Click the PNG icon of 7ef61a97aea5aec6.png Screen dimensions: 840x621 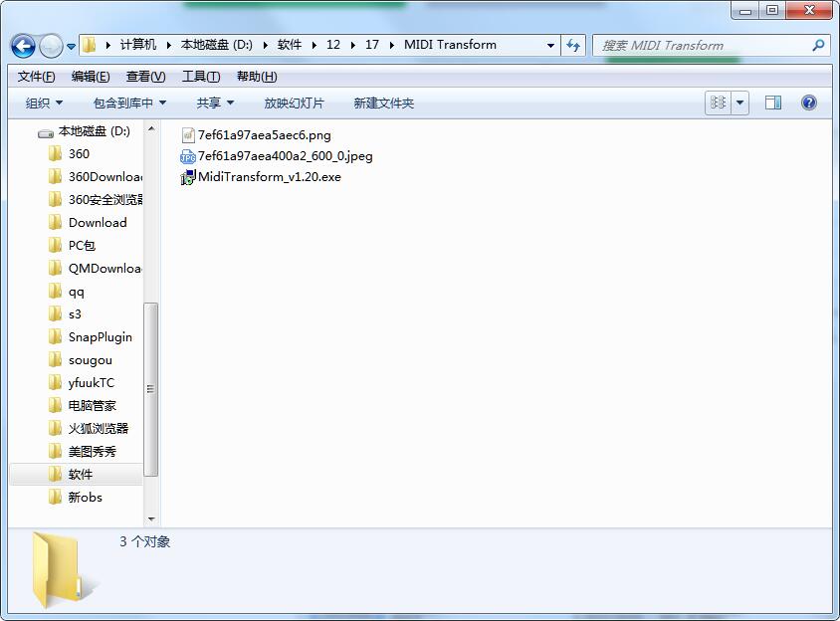[188, 135]
